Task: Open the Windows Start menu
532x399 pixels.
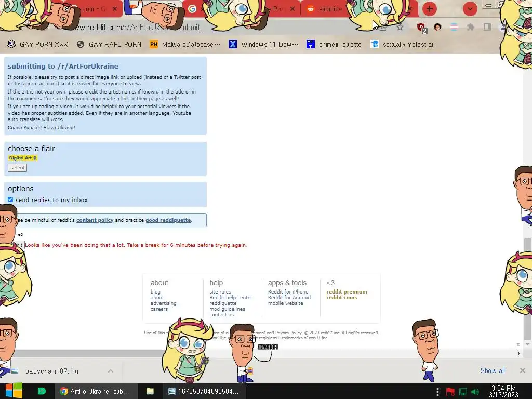Action: (14, 391)
